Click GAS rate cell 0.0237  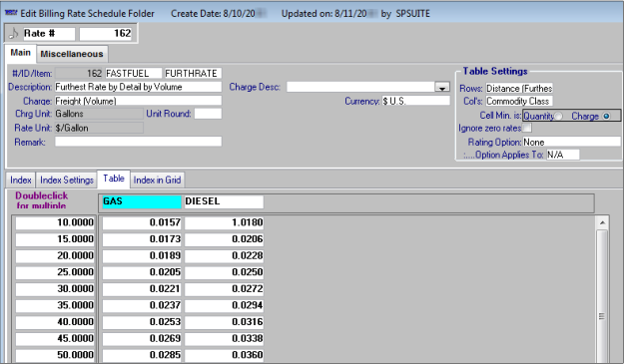[x=142, y=305]
